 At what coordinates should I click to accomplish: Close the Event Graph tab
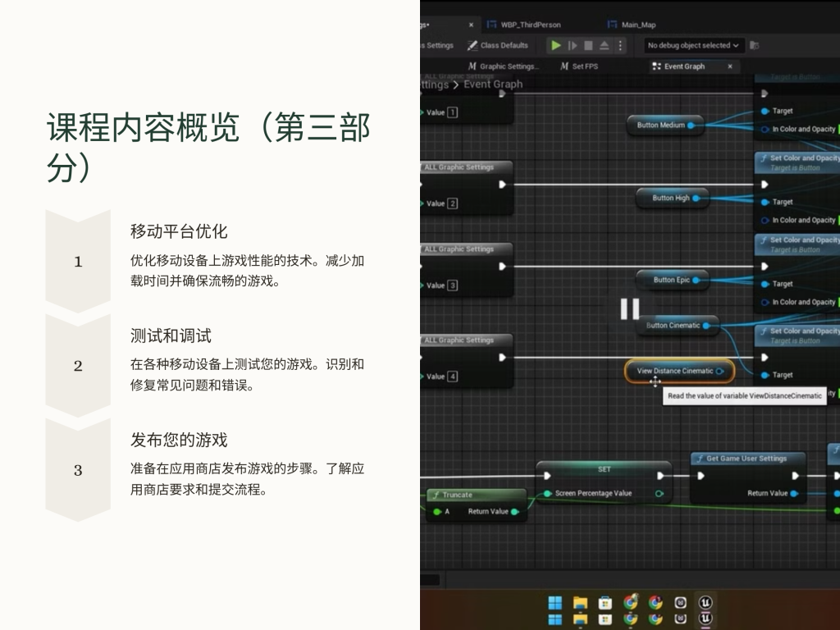click(x=730, y=66)
